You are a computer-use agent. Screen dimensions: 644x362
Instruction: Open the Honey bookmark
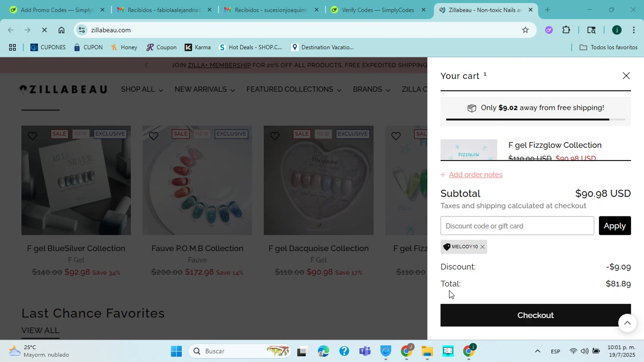pyautogui.click(x=124, y=47)
